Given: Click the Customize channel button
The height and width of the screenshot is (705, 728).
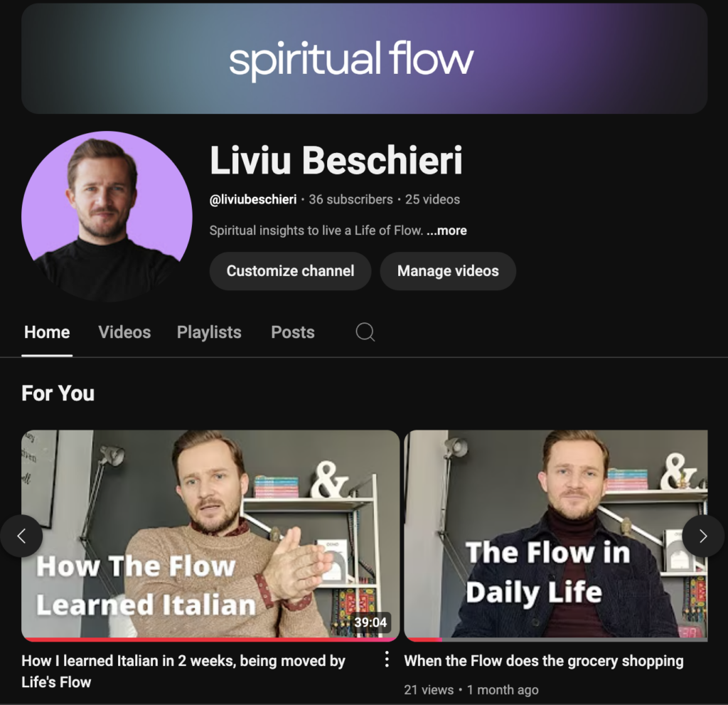Looking at the screenshot, I should (x=290, y=271).
